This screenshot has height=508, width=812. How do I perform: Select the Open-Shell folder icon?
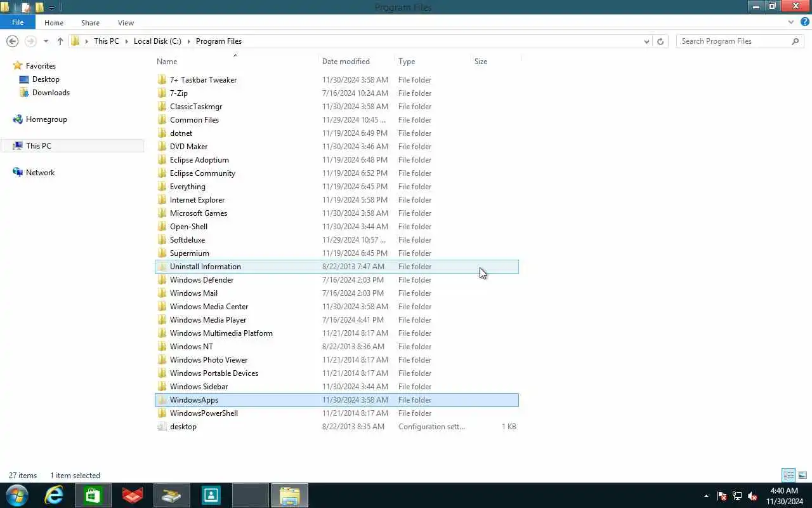click(162, 227)
